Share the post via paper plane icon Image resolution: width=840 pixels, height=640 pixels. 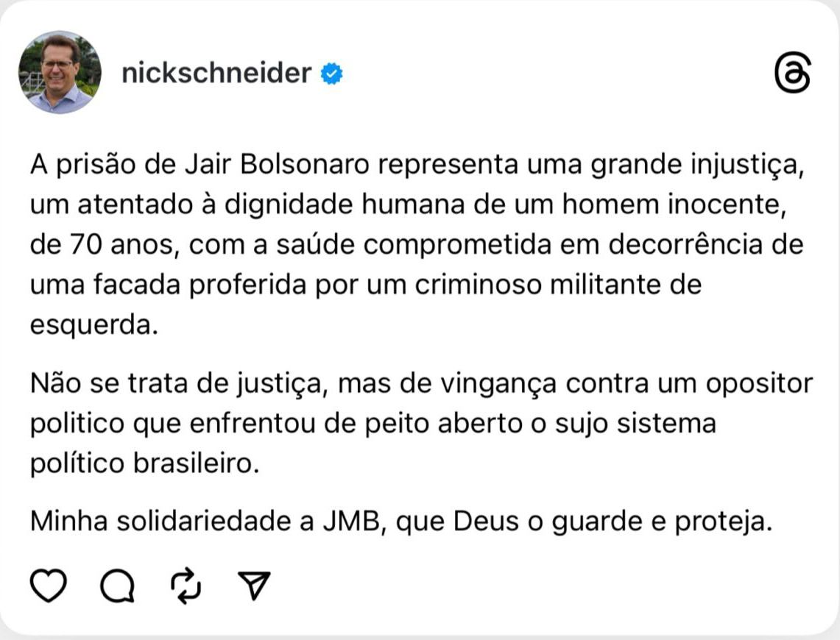(x=255, y=586)
